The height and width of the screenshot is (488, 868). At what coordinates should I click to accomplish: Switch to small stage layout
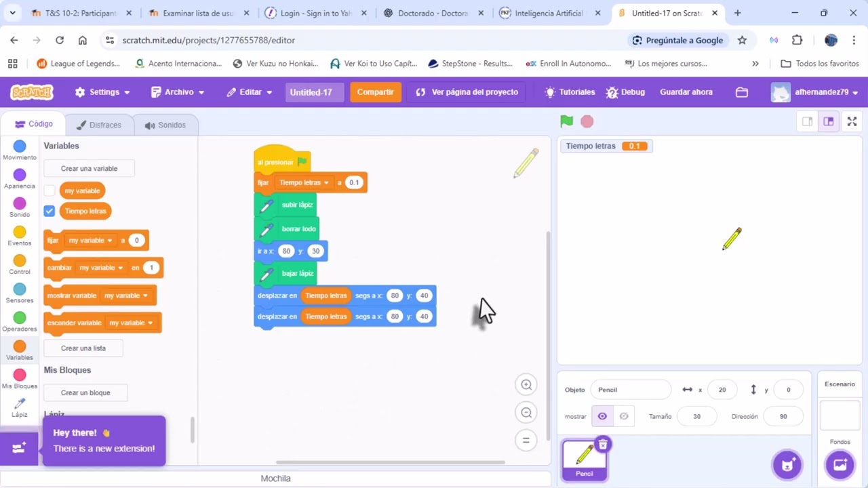(x=807, y=121)
